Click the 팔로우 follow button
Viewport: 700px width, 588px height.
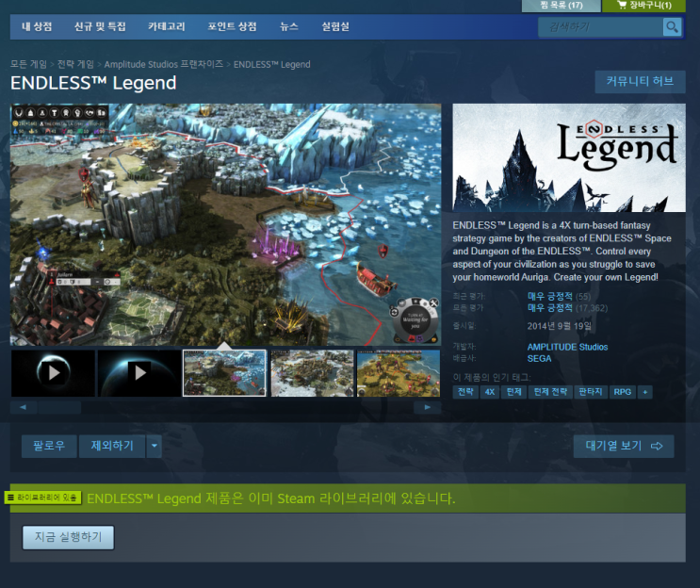coord(49,446)
